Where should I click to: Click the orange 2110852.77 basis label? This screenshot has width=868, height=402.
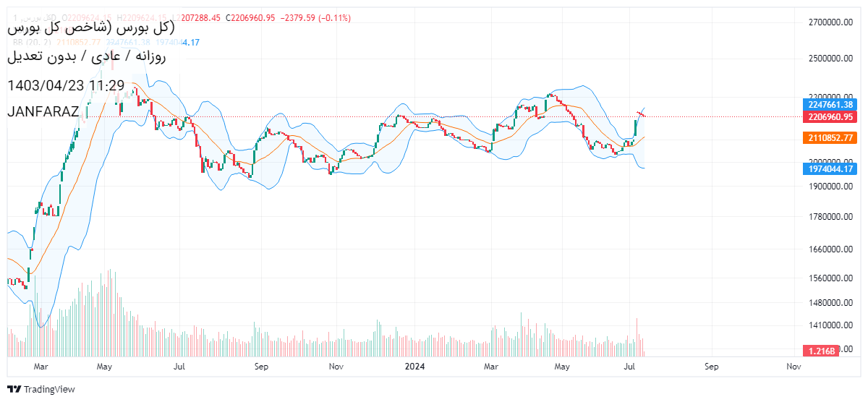(x=830, y=138)
